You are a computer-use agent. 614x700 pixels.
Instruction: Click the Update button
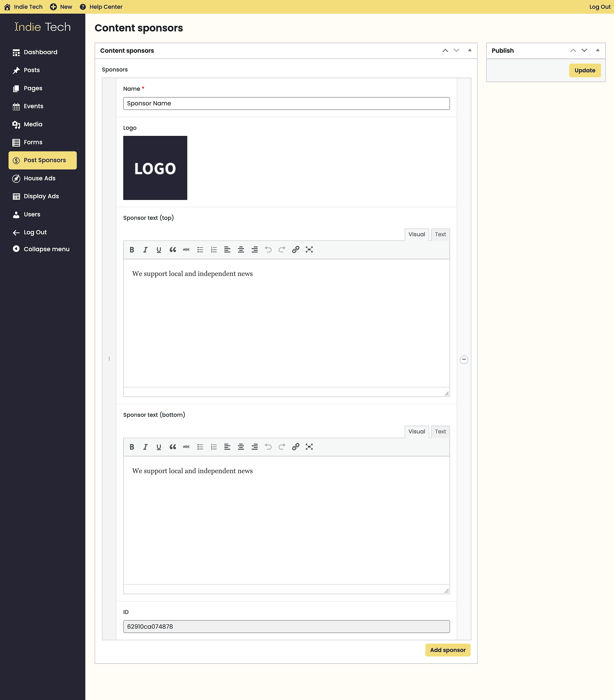(x=584, y=71)
